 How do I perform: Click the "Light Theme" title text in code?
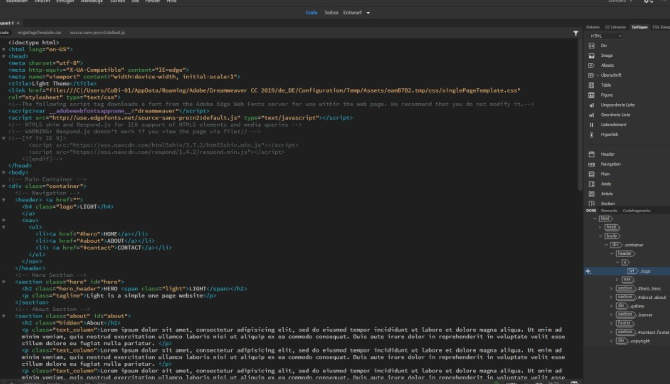tap(50, 84)
